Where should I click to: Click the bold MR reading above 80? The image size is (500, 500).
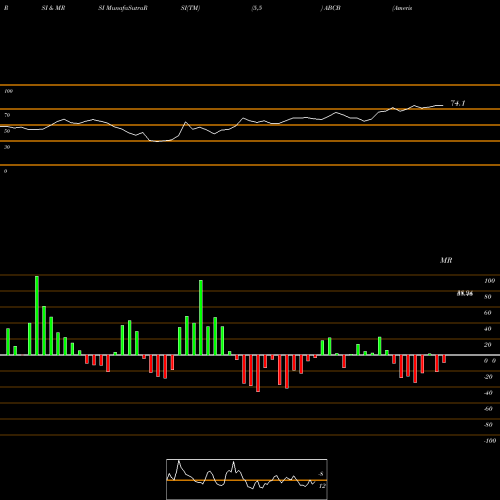pos(465,294)
